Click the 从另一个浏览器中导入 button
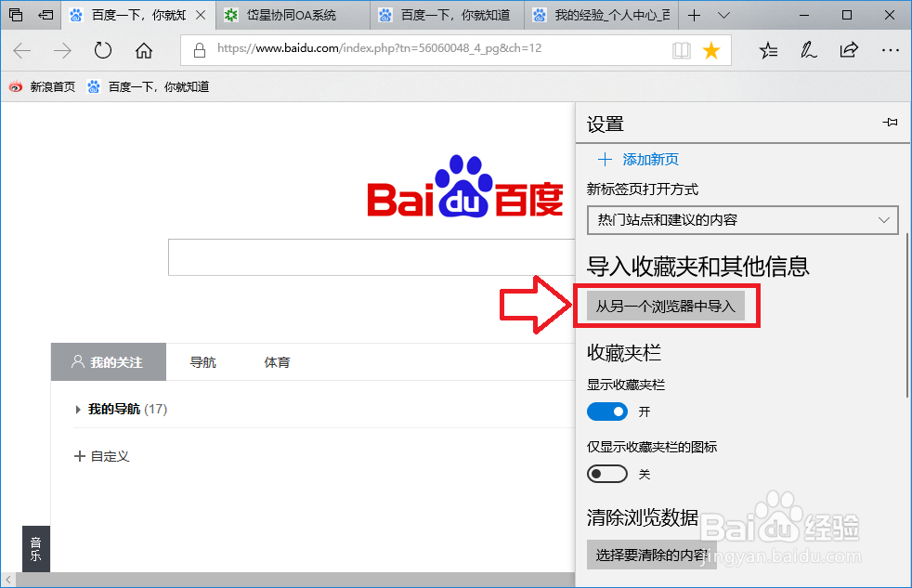This screenshot has width=912, height=588. tap(666, 306)
